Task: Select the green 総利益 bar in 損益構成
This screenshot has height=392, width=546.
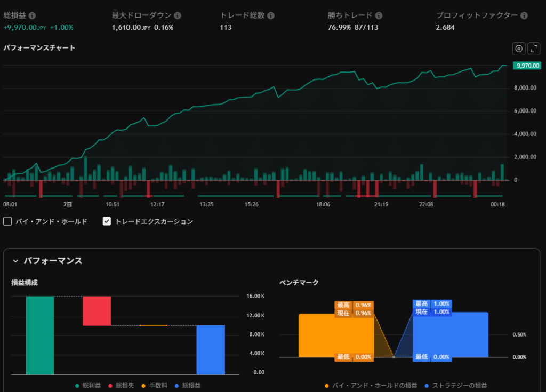Action: 40,335
